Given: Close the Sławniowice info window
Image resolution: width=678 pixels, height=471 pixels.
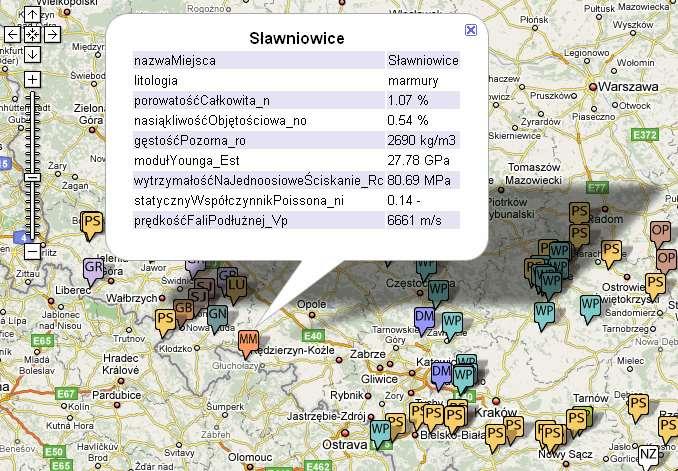Looking at the screenshot, I should coord(471,30).
